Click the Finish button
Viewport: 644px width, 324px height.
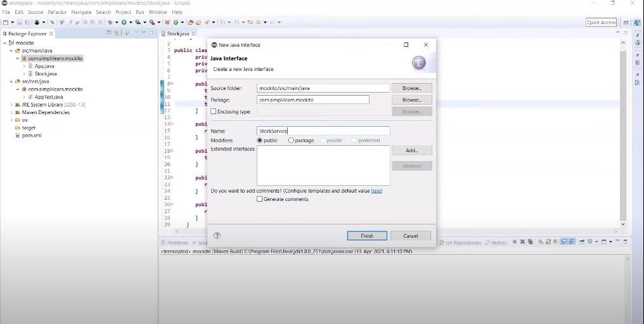(x=367, y=236)
